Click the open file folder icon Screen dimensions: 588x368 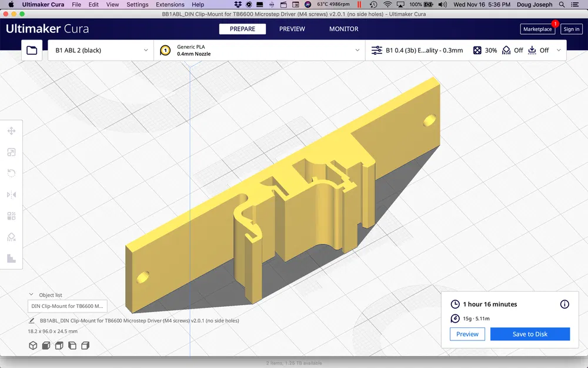click(32, 51)
